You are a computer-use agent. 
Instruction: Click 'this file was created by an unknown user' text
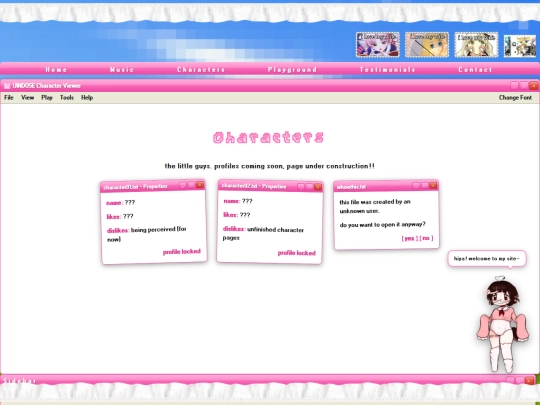coord(375,206)
